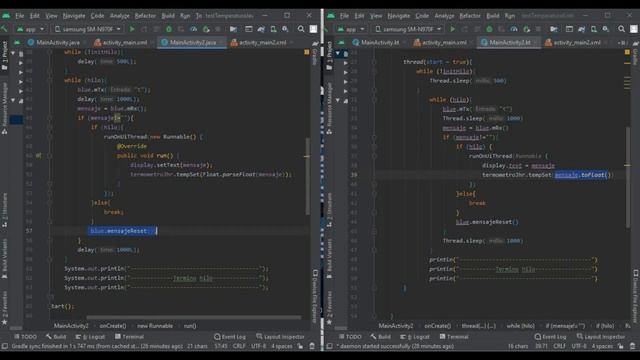Run app in left Android Studio window
Image resolution: width=640 pixels, height=360 pixels.
[132, 29]
